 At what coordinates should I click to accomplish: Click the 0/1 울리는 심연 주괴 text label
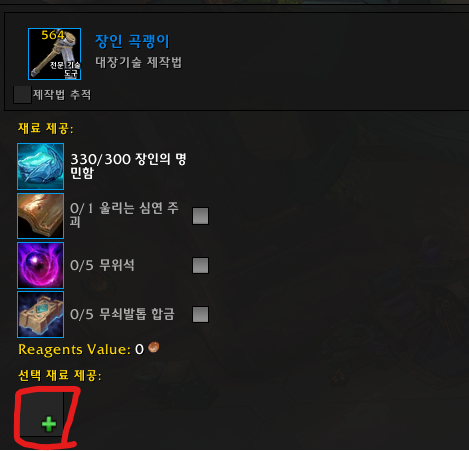pyautogui.click(x=124, y=215)
